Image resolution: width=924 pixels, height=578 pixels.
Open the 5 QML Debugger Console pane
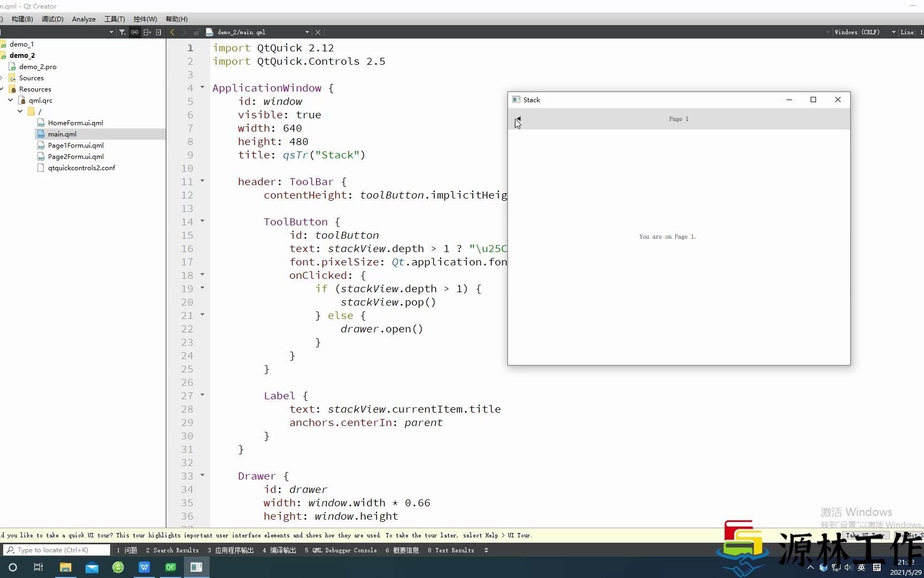coord(341,550)
